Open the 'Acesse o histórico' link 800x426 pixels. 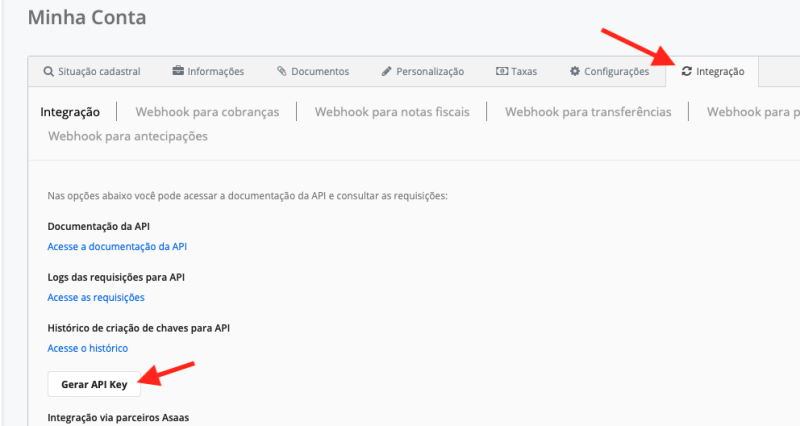tap(88, 348)
